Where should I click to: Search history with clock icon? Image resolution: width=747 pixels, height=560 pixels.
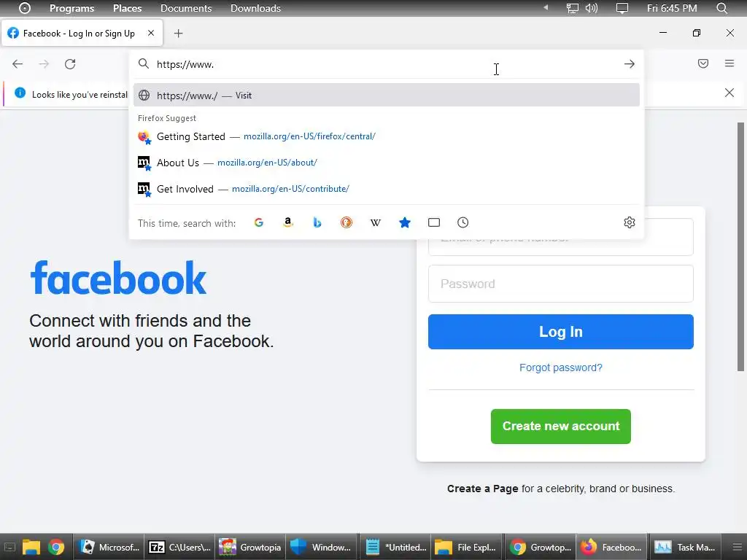point(463,222)
